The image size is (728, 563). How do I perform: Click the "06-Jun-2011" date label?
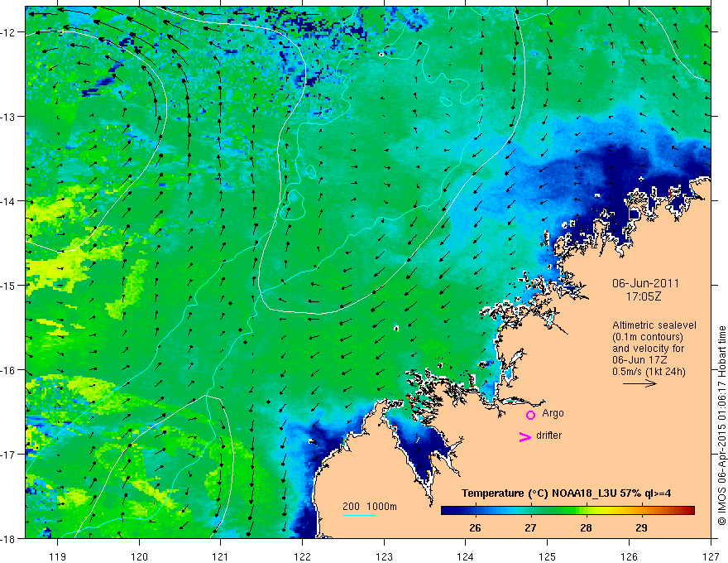click(645, 283)
